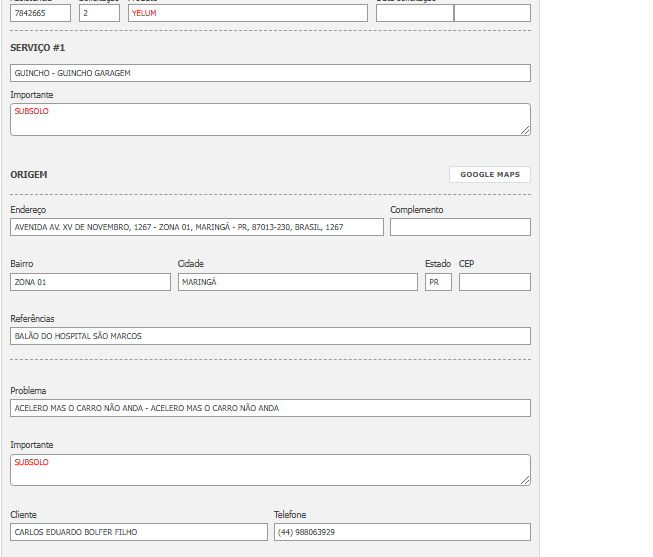Click the Complemento label
Screen dimensions: 653x557
coord(417,210)
